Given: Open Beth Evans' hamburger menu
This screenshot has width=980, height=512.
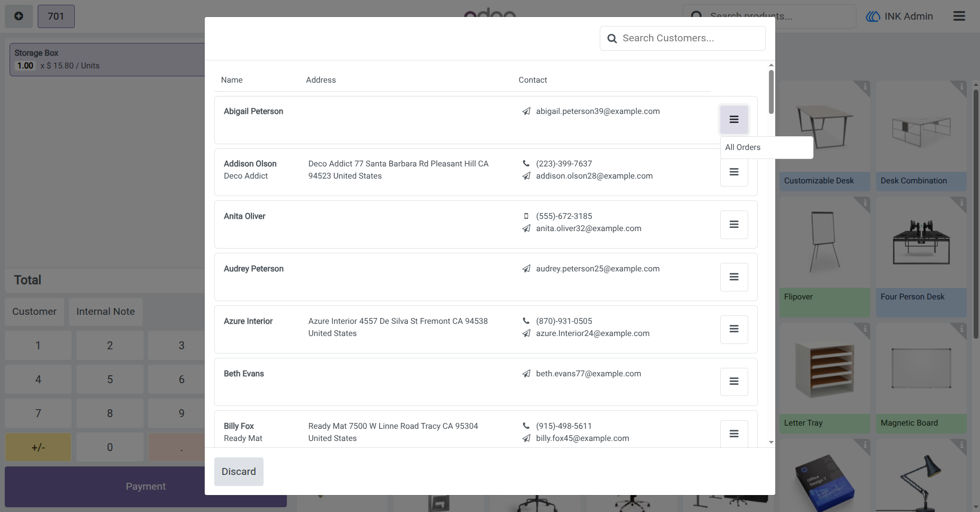Looking at the screenshot, I should tap(734, 382).
